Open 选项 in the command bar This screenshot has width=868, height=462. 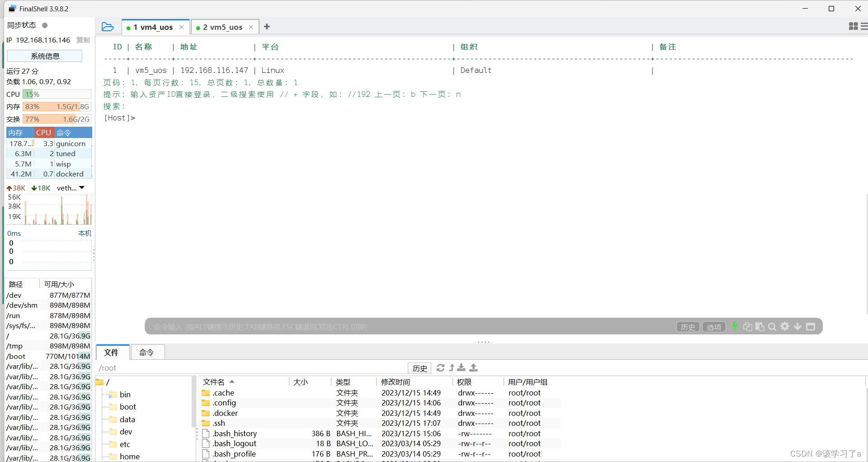(714, 327)
